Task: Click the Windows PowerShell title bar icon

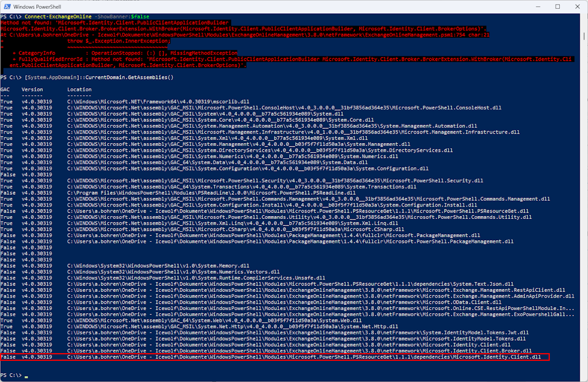Action: pos(7,6)
